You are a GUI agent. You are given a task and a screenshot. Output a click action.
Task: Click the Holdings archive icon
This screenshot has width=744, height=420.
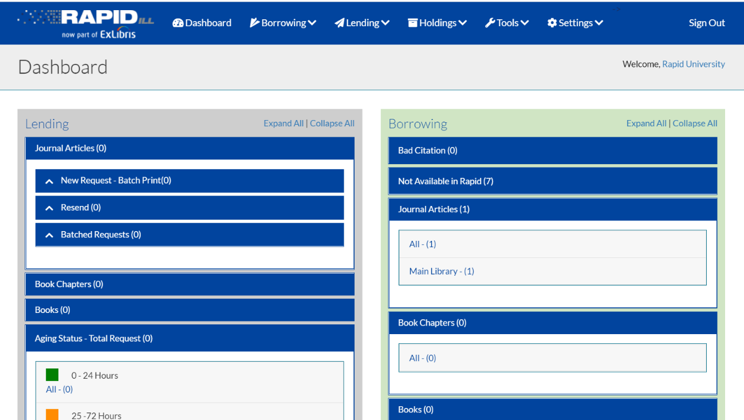[x=412, y=23]
